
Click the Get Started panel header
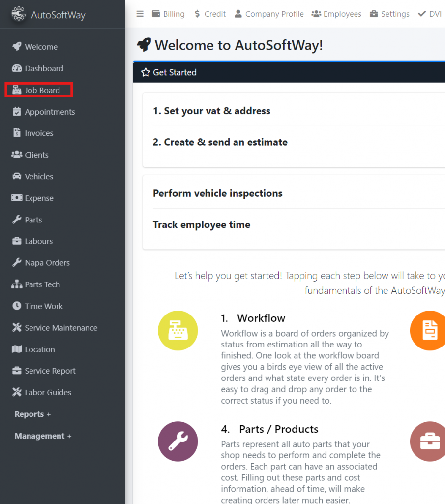(x=289, y=72)
